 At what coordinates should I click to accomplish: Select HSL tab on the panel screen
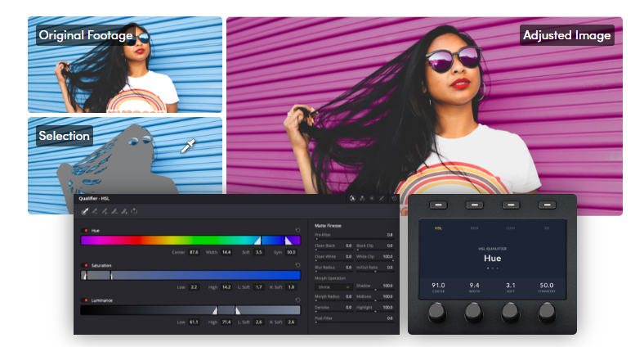click(x=438, y=228)
